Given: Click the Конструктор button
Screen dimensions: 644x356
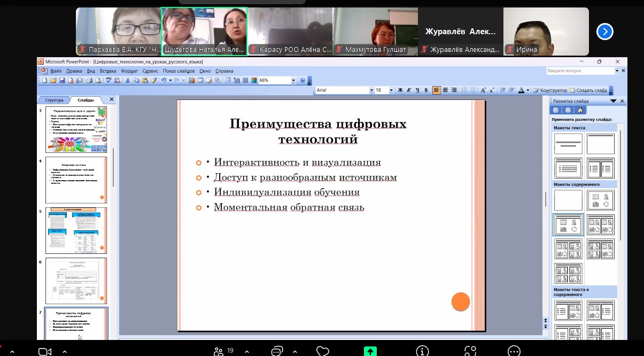Looking at the screenshot, I should click(550, 90).
